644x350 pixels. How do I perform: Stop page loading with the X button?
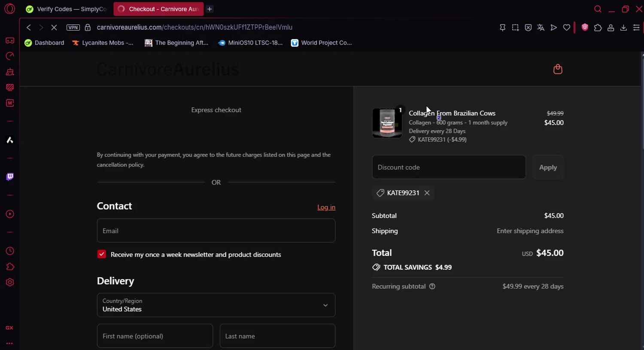(x=54, y=27)
